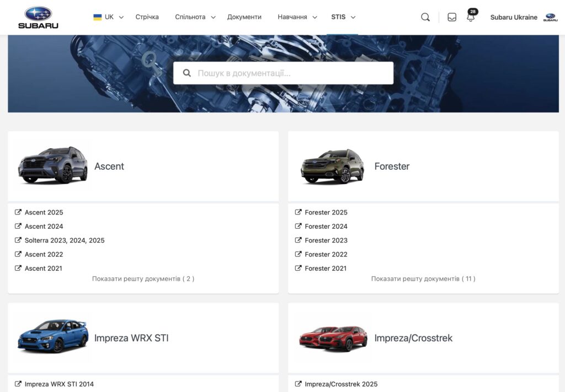Click the Subaru Ukraine profile avatar
565x392 pixels.
coord(550,17)
